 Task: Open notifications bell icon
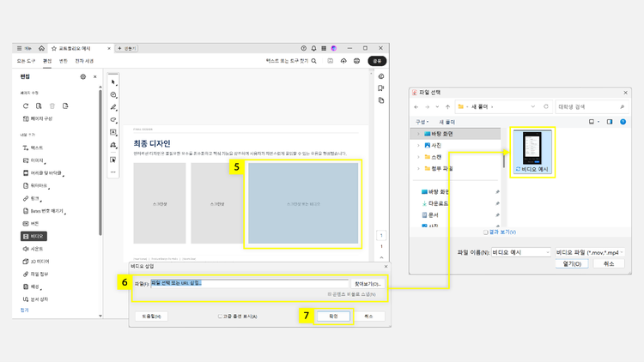313,48
